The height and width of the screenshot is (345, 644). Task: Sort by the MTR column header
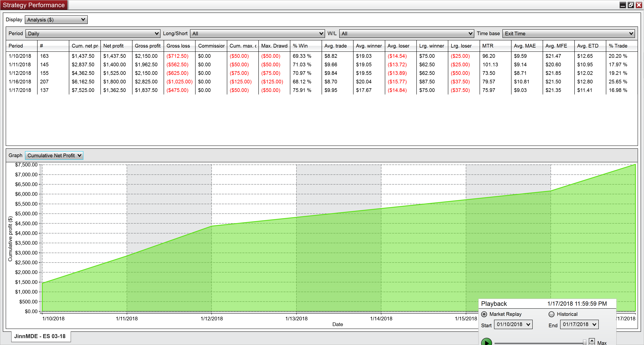(495, 46)
